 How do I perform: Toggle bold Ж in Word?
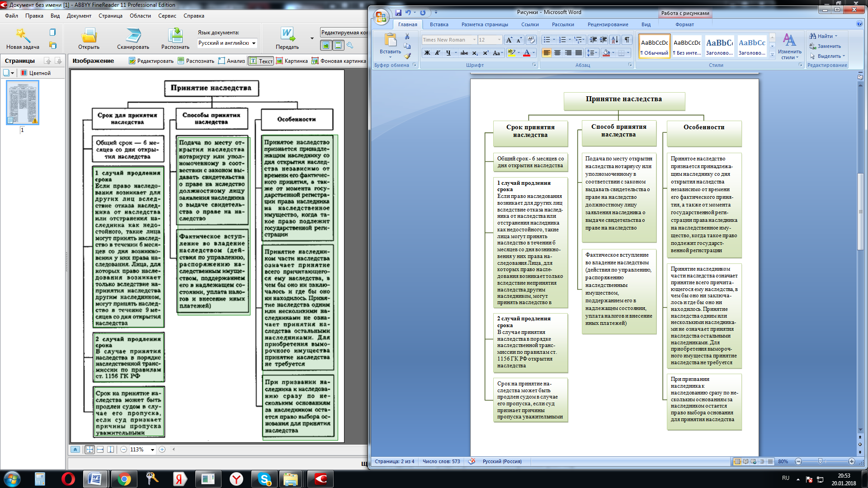click(x=427, y=53)
